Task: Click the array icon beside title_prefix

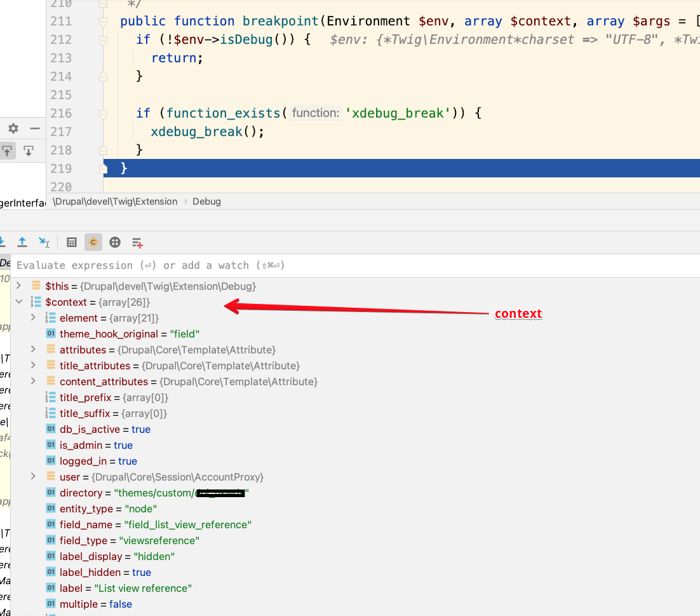Action: (x=50, y=397)
